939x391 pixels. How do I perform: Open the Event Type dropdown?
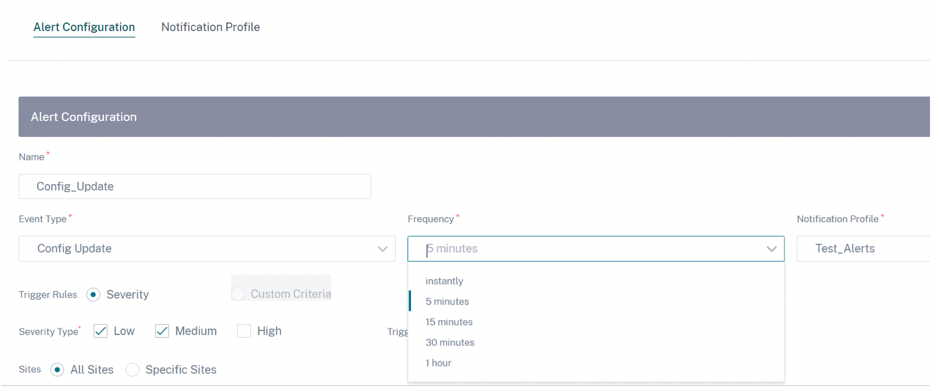point(207,248)
